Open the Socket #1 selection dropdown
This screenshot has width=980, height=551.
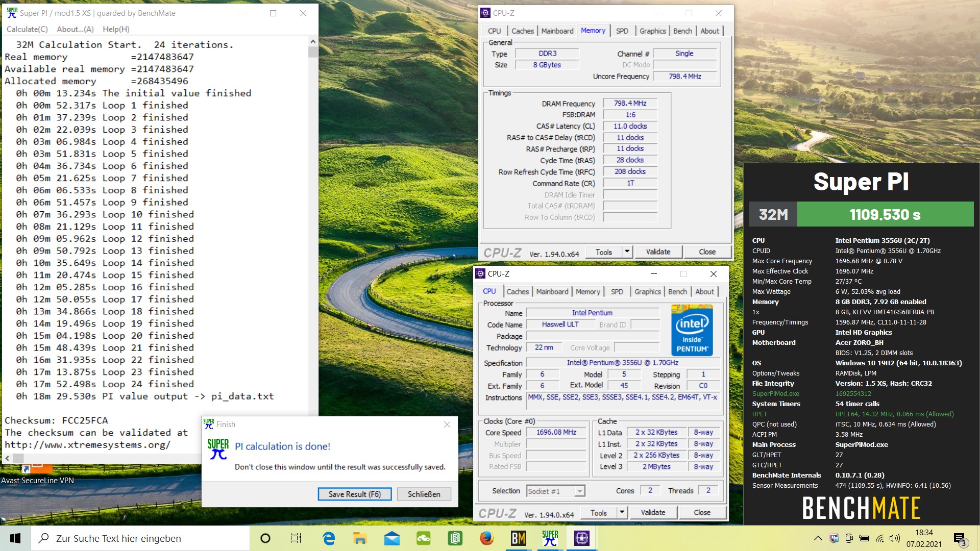click(x=555, y=491)
